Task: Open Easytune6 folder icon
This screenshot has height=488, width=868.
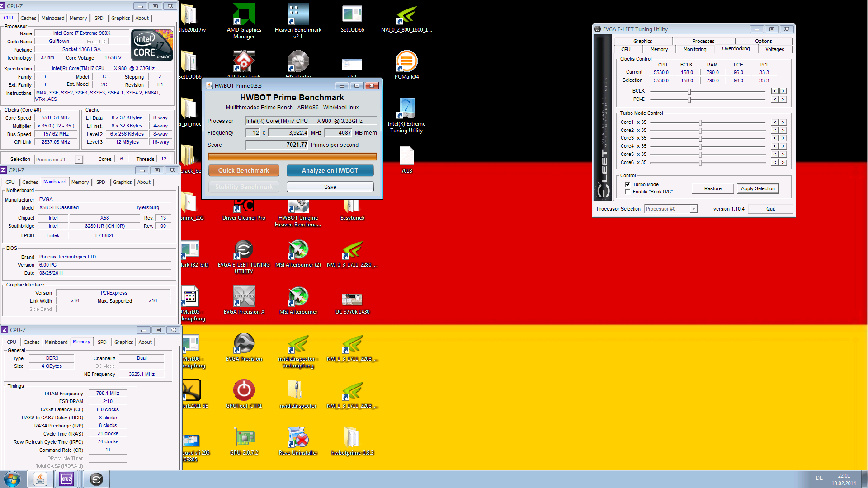Action: pos(352,211)
